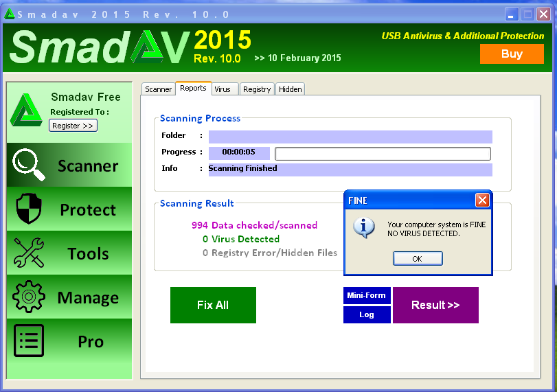Click the 10 February 2015 date text
The width and height of the screenshot is (557, 392).
(x=304, y=58)
